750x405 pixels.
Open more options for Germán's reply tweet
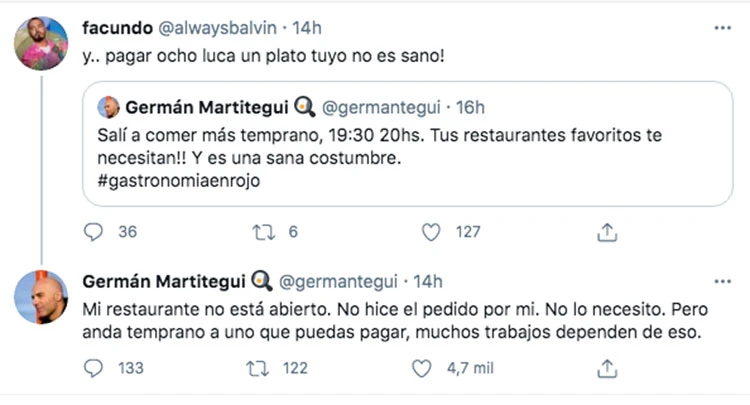coord(722,282)
